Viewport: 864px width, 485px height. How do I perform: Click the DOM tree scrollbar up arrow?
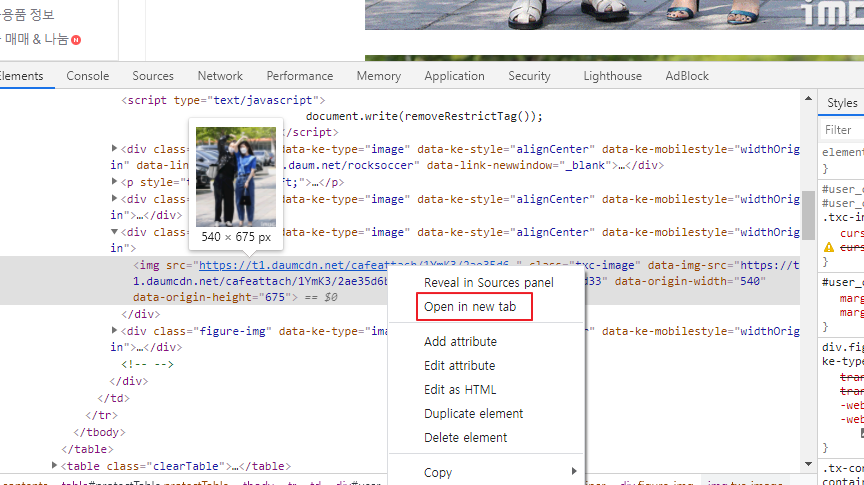click(808, 99)
